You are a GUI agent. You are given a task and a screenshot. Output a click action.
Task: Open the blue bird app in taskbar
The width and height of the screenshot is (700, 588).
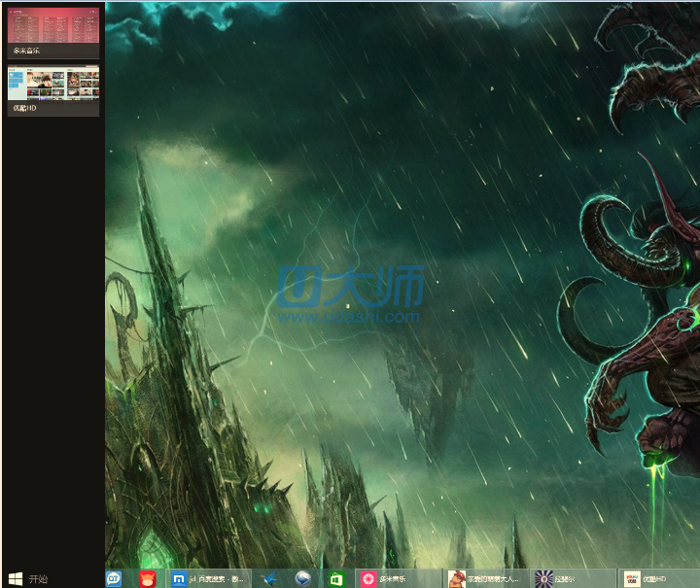click(269, 579)
